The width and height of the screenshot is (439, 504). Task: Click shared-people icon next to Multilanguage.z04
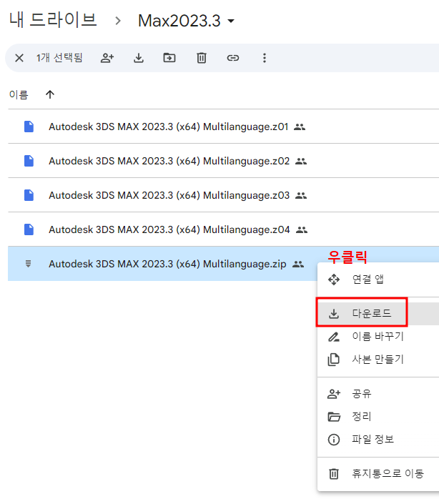302,229
